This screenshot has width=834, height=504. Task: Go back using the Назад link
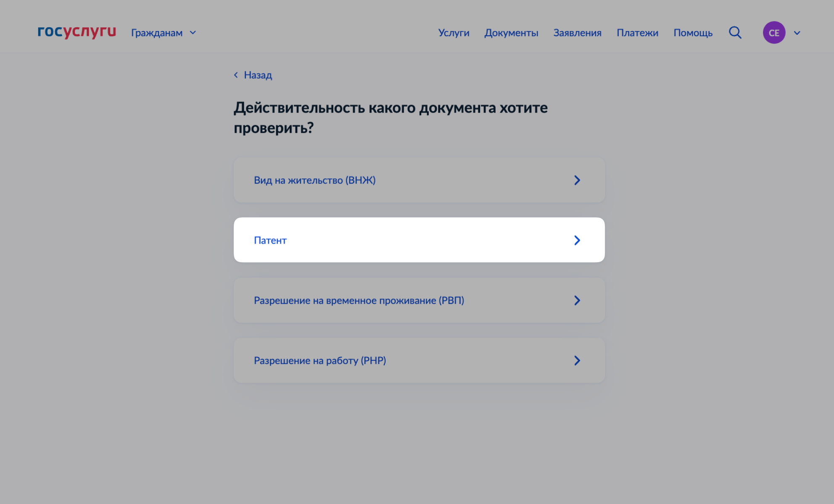[x=253, y=75]
